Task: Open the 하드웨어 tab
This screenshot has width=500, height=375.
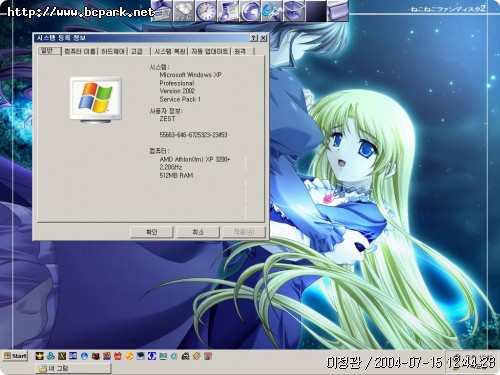Action: [113, 51]
